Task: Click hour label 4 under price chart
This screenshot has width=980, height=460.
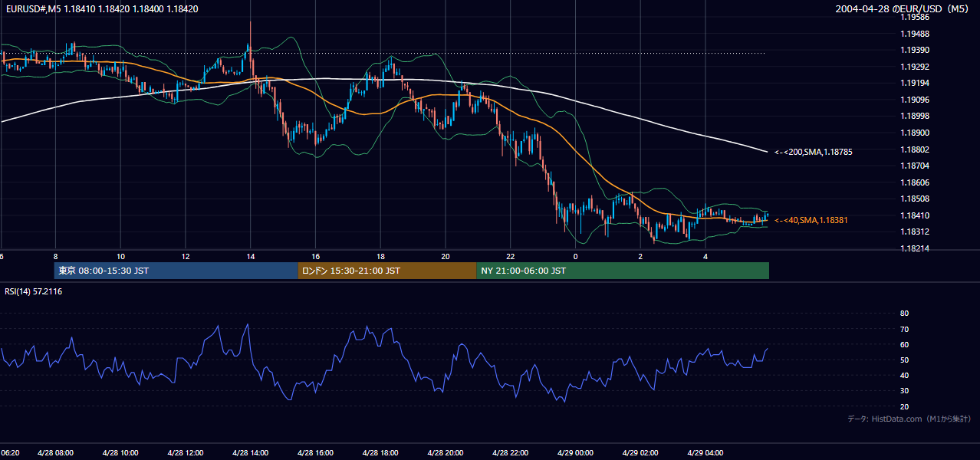Action: coord(705,256)
